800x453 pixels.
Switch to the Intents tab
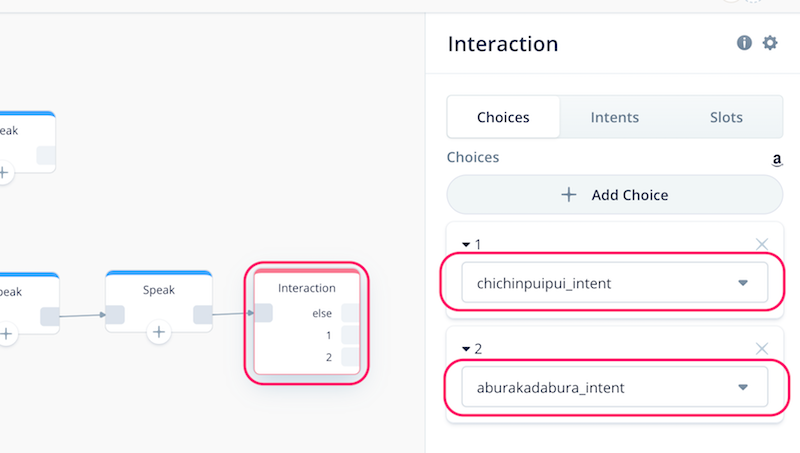(614, 117)
